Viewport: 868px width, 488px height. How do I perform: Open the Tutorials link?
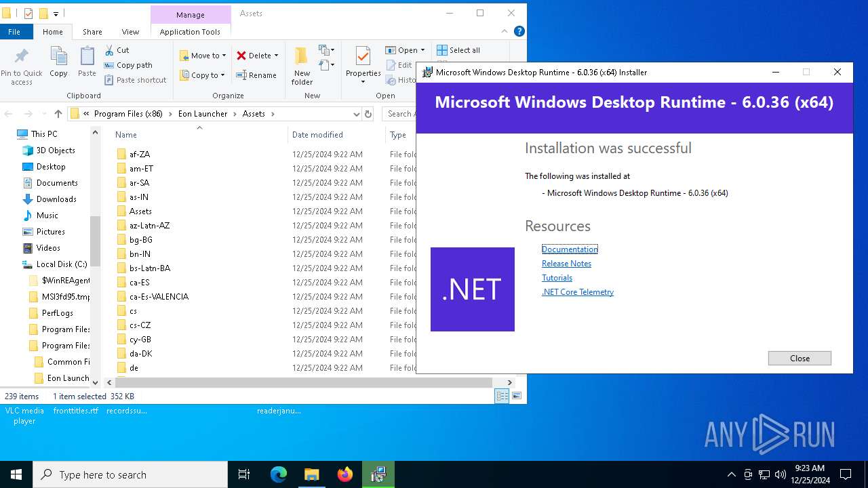[557, 277]
